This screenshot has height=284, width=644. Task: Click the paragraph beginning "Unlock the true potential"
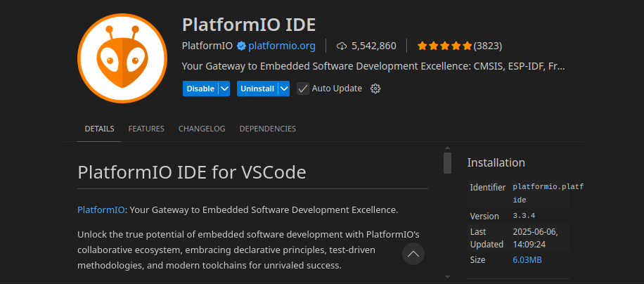click(248, 250)
